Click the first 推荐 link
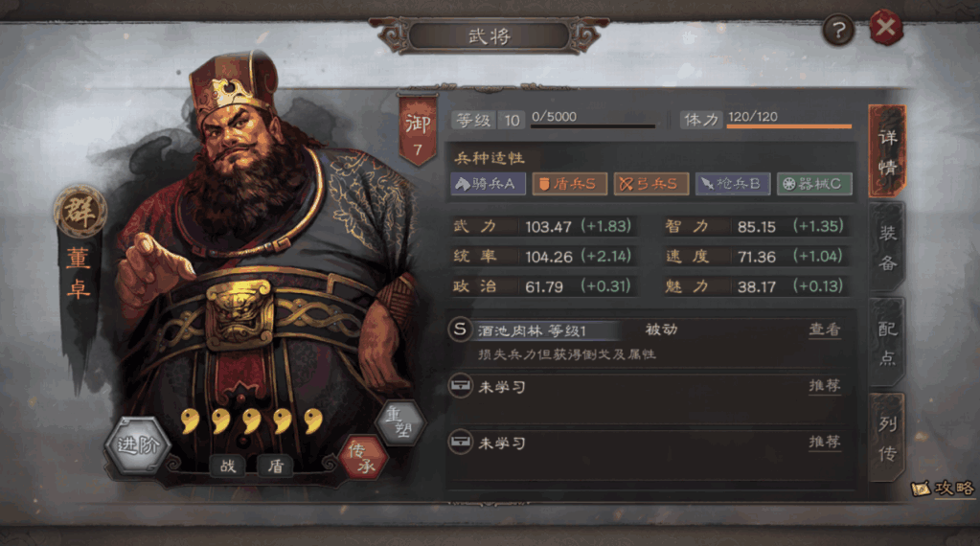 coord(825,385)
